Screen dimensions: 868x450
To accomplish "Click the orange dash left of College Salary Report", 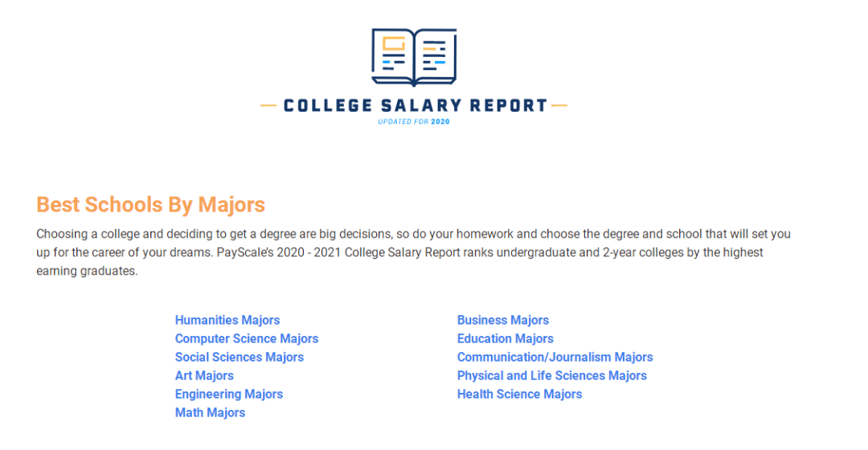I will [x=268, y=105].
